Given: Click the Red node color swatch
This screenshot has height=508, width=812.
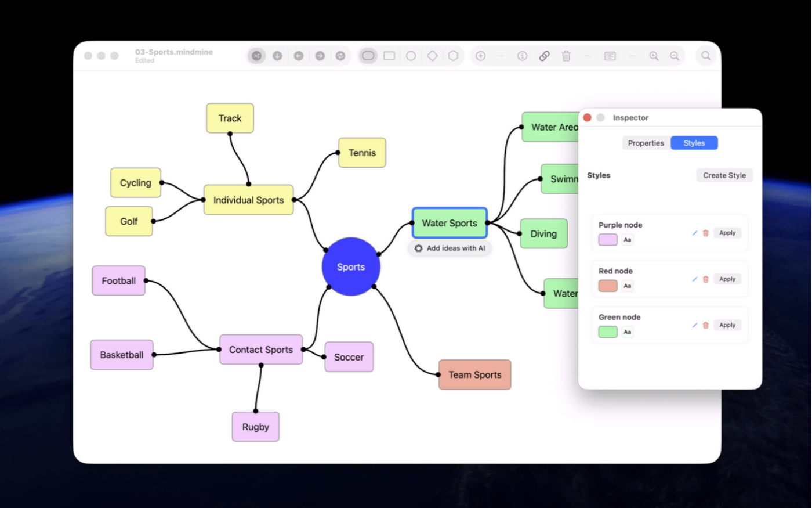Looking at the screenshot, I should tap(608, 286).
